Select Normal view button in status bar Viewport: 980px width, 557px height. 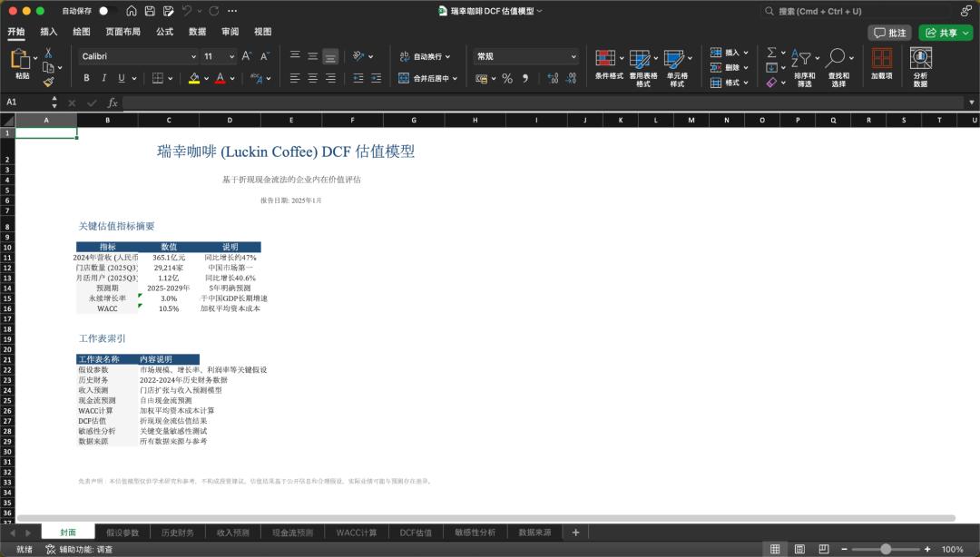pyautogui.click(x=775, y=549)
